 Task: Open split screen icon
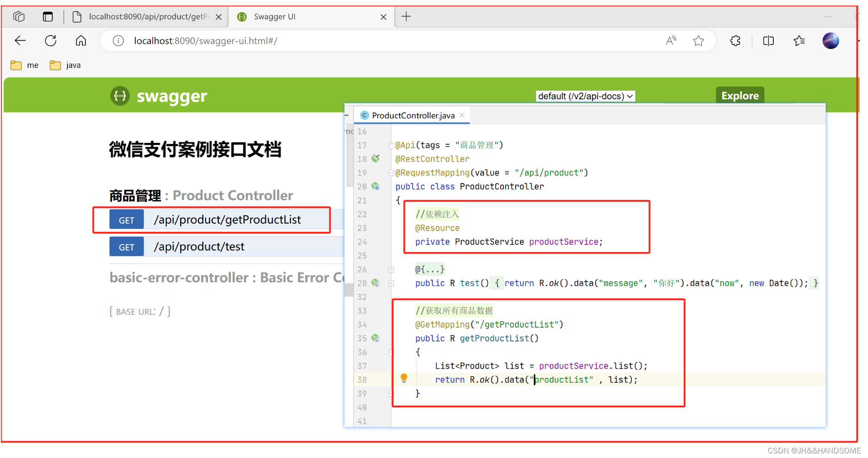[768, 41]
